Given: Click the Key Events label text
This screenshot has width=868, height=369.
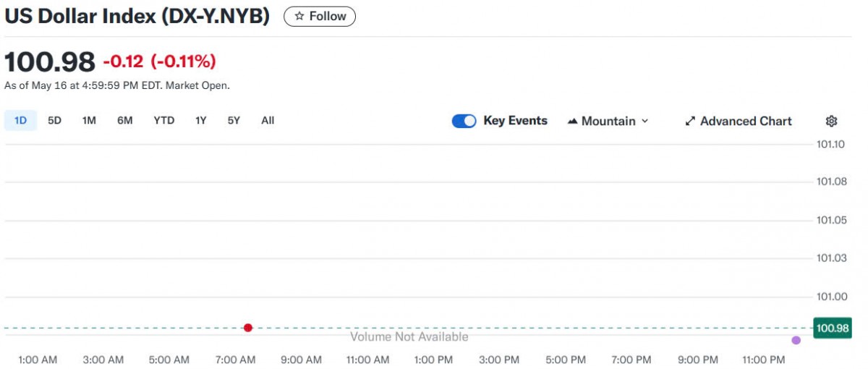Looking at the screenshot, I should coord(515,121).
